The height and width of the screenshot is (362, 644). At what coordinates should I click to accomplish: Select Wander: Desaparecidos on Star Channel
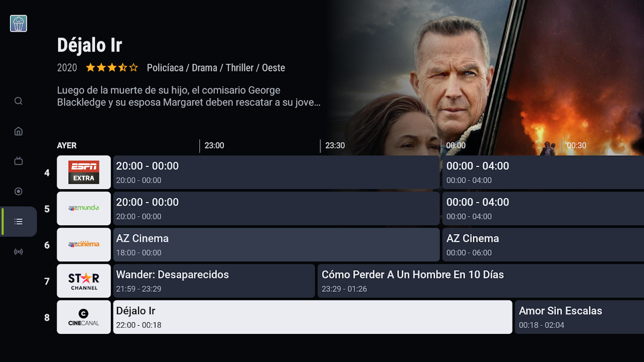214,281
